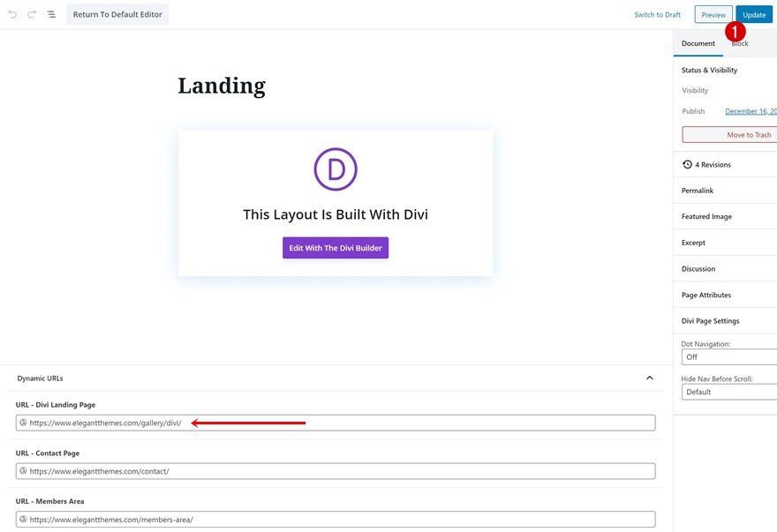Click the Divi circular D logo
777x532 pixels.
point(336,169)
